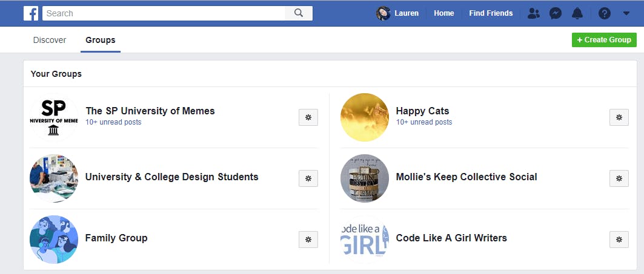Open Lauren's profile picture

(x=383, y=13)
